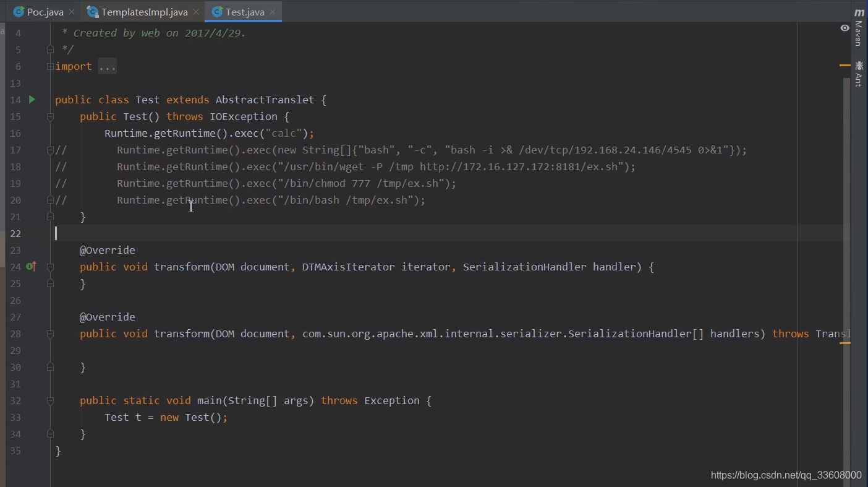Image resolution: width=868 pixels, height=487 pixels.
Task: Click DTMAxisIterator parameter type
Action: (x=348, y=267)
